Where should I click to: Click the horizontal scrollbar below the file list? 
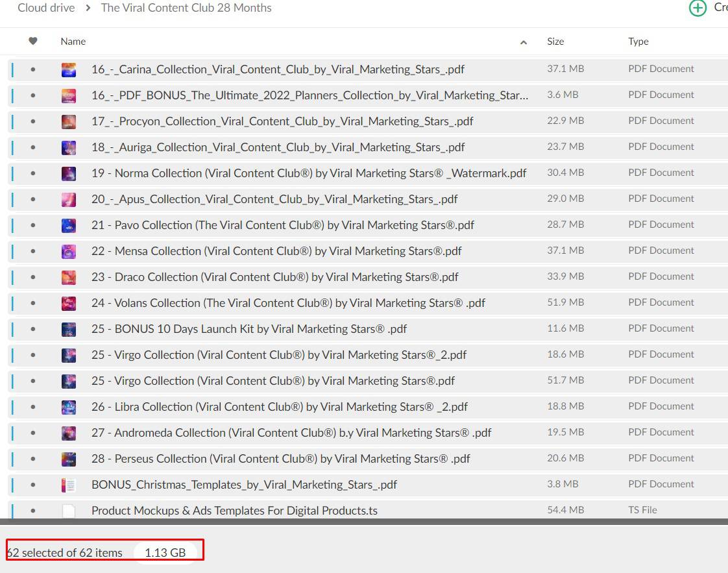pyautogui.click(x=363, y=521)
